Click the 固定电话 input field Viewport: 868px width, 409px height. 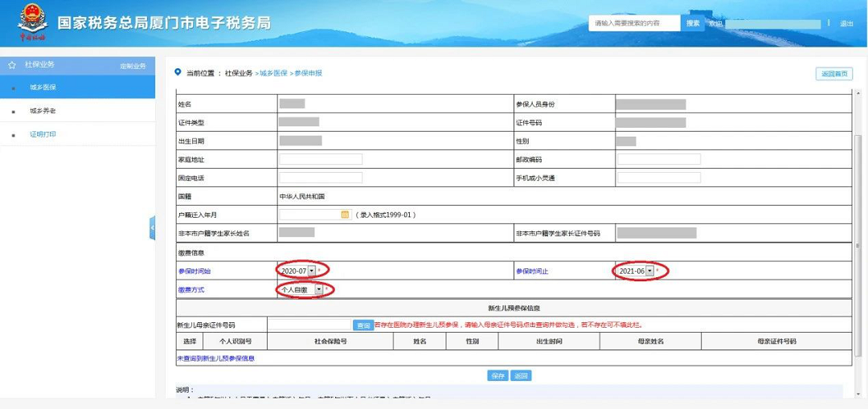(321, 178)
